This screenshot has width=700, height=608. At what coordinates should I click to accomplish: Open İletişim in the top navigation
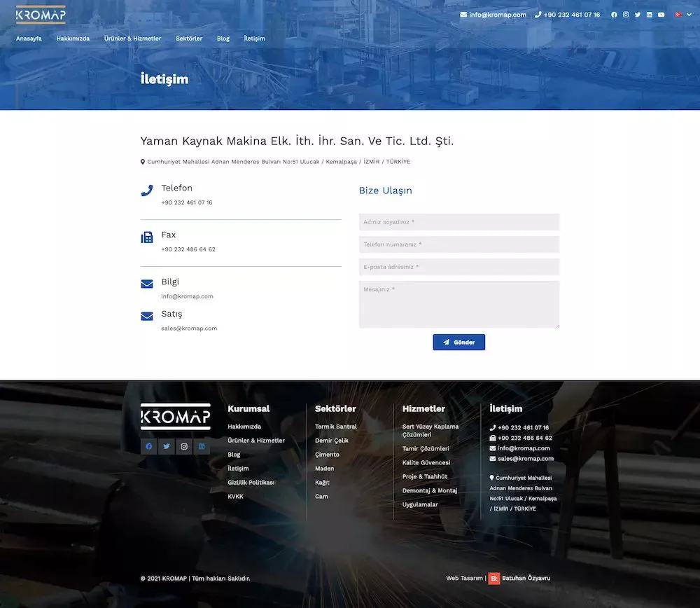(255, 39)
